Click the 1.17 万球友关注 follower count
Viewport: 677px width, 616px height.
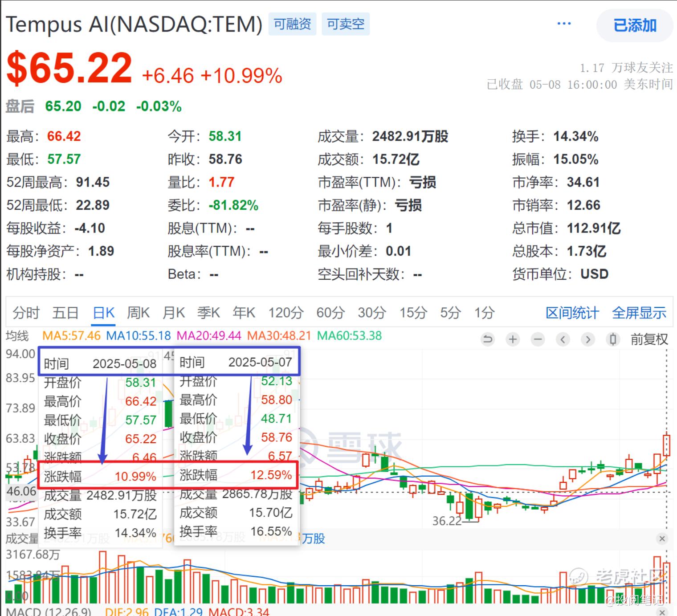coord(626,68)
